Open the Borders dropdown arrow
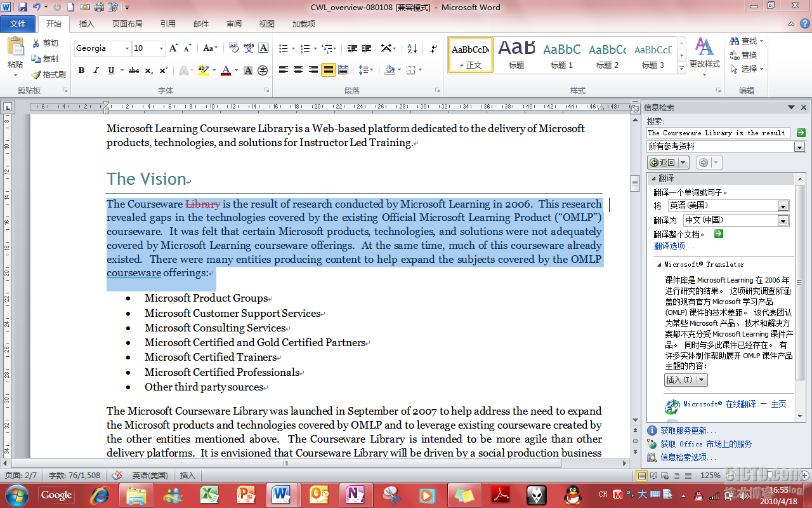The height and width of the screenshot is (508, 812). click(420, 70)
